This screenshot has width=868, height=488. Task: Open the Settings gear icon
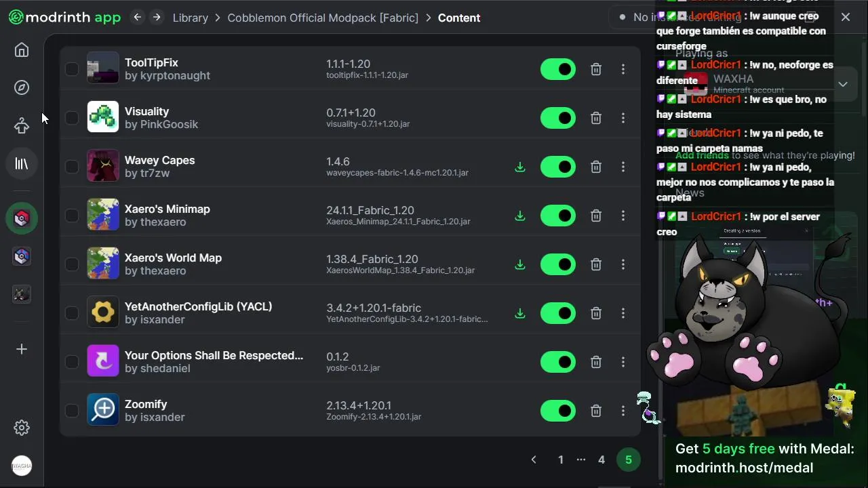(22, 428)
